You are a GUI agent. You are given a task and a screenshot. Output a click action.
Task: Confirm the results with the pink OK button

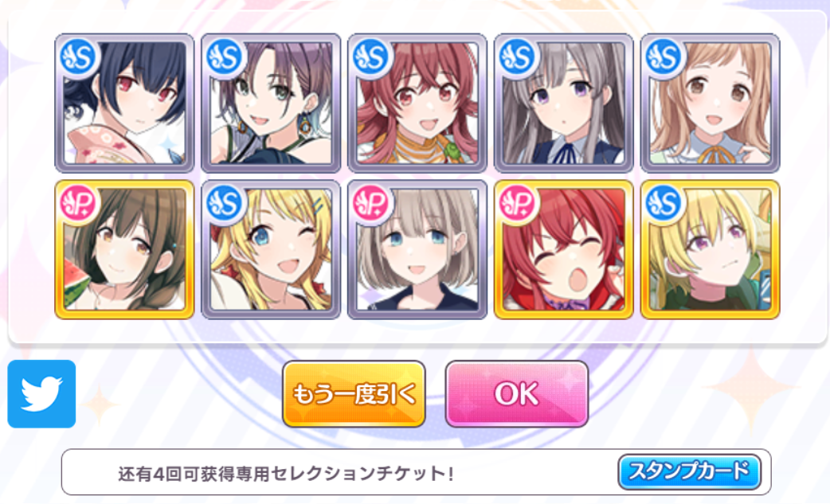517,394
